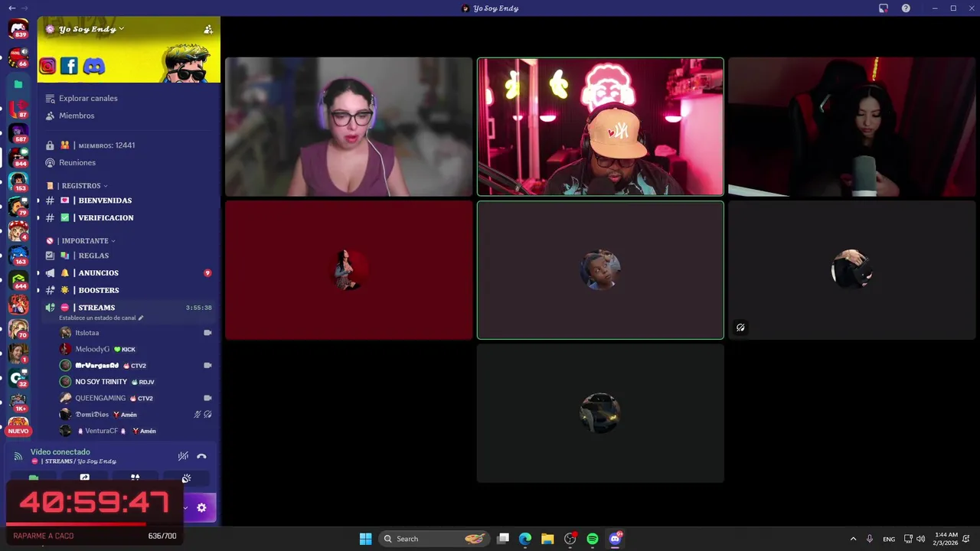Open the server with badge 587
This screenshot has width=980, height=551.
tap(18, 134)
